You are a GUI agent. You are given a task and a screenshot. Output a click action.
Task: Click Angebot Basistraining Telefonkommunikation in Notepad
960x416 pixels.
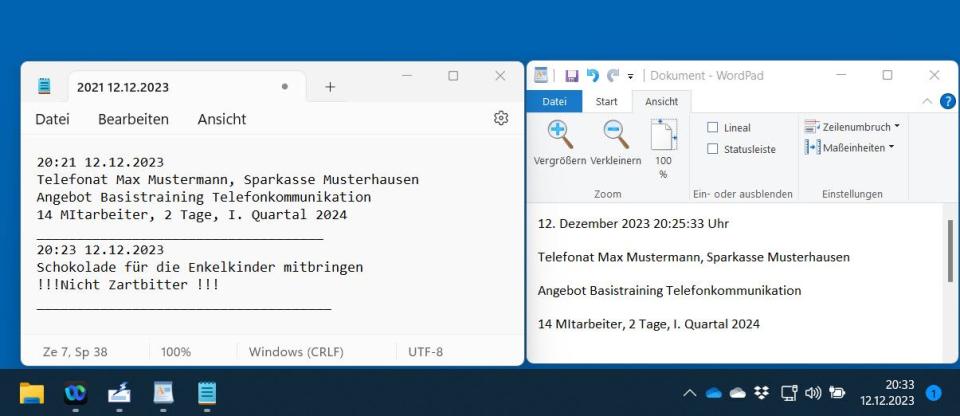pyautogui.click(x=204, y=197)
